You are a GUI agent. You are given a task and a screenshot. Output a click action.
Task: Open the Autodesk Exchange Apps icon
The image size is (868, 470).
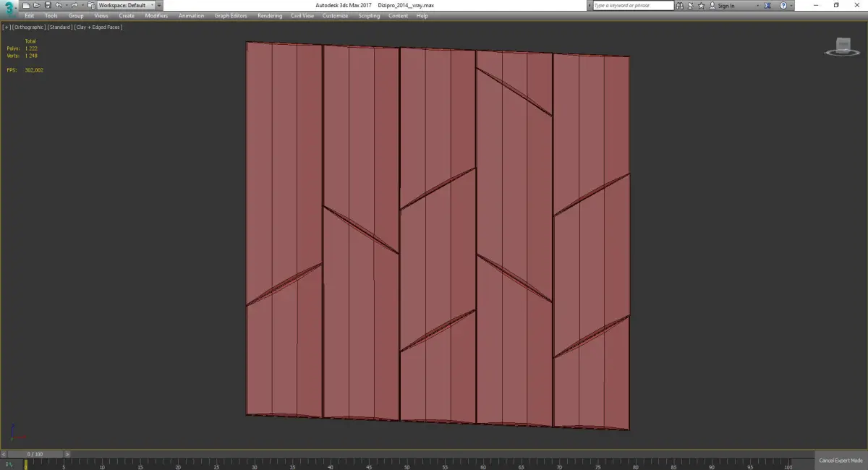[x=767, y=5]
